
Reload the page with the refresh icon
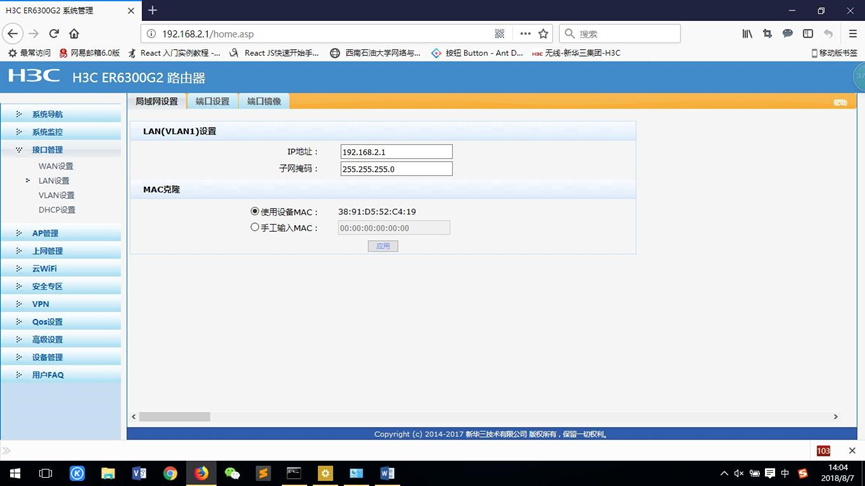(54, 34)
